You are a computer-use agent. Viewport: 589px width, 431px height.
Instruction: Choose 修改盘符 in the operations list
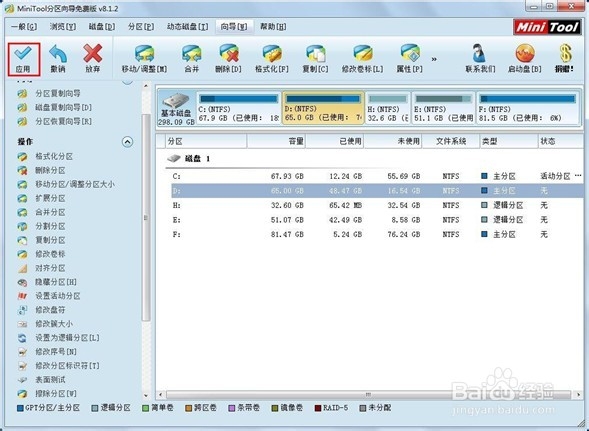point(50,310)
